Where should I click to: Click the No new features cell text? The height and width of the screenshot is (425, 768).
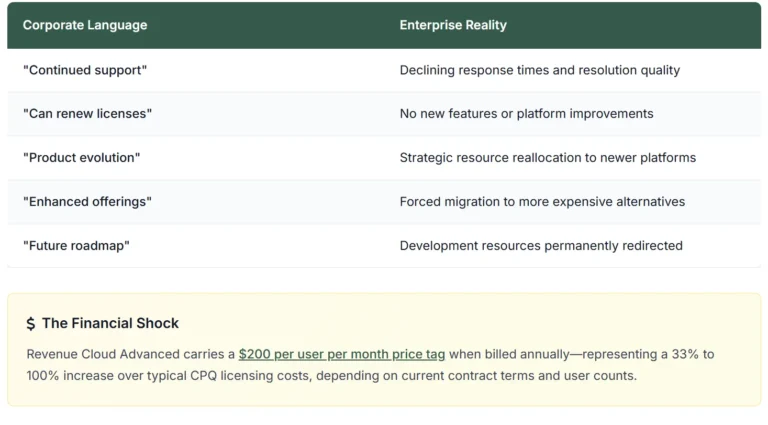(x=526, y=114)
